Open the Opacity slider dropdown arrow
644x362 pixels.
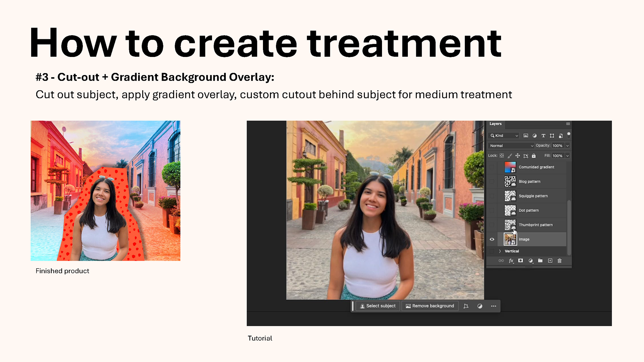pyautogui.click(x=568, y=146)
